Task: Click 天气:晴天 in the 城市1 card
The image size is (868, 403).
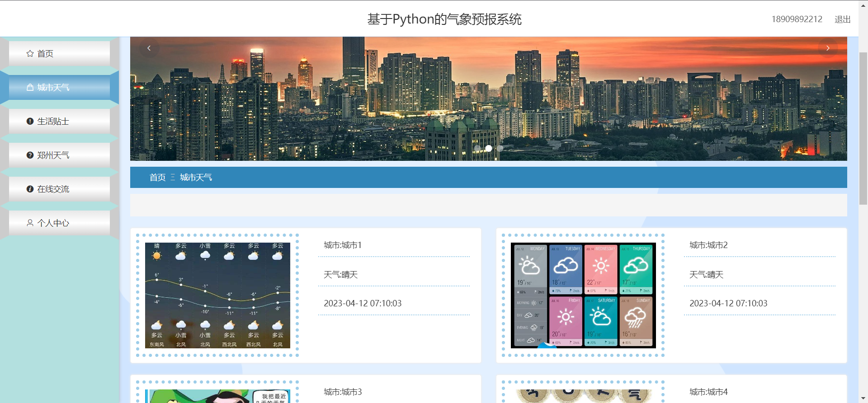Action: tap(340, 275)
